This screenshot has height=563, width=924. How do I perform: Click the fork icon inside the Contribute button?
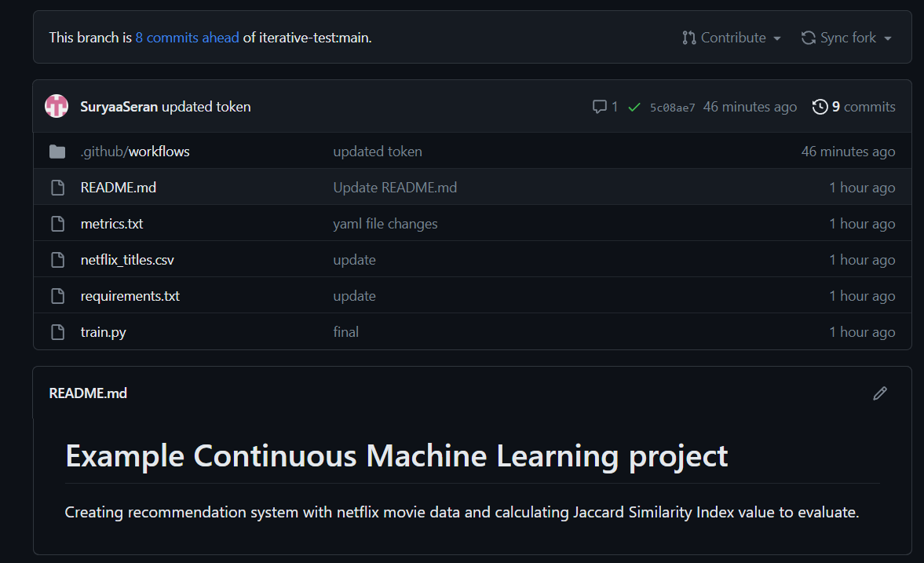click(688, 37)
